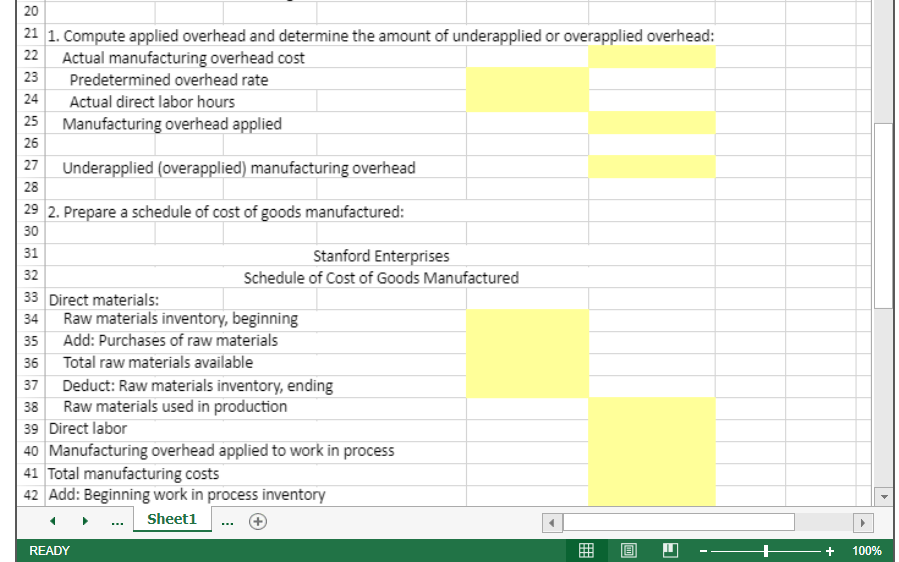The height and width of the screenshot is (562, 899).
Task: Click the zoom out minus button
Action: pyautogui.click(x=703, y=551)
